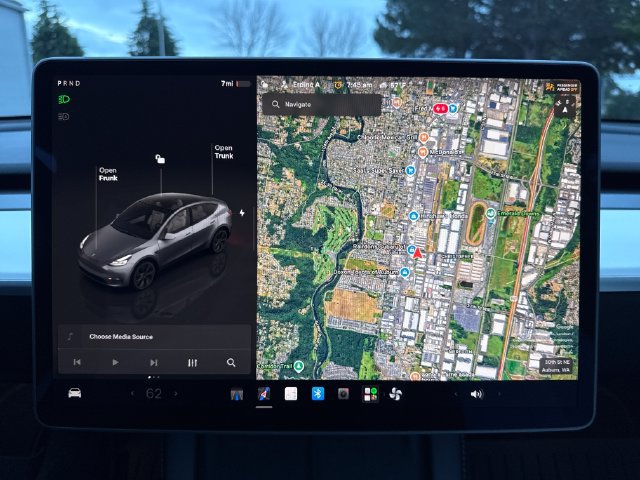
Task: Select the Saar's Super Saver pin
Action: (x=410, y=170)
